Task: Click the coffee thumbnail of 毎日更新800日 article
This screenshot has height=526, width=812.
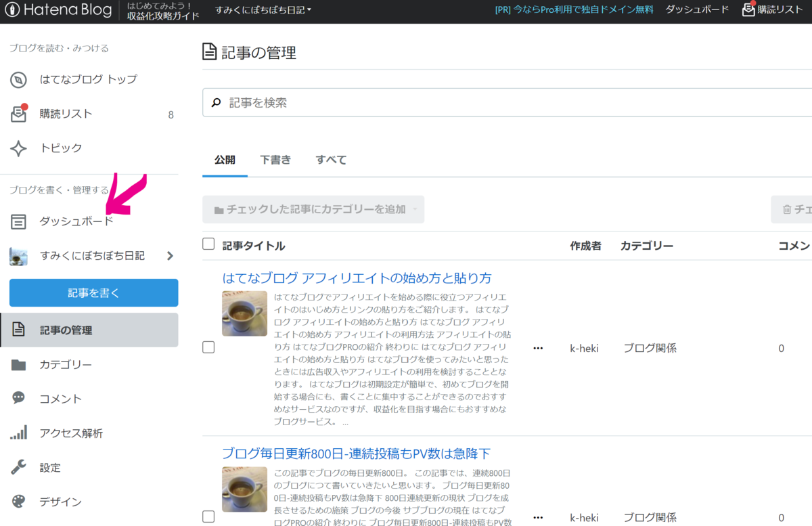Action: tap(244, 489)
